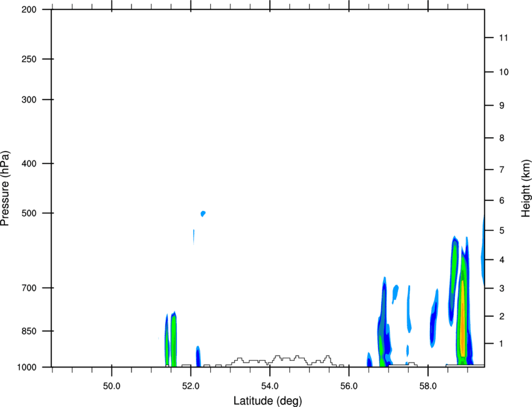The width and height of the screenshot is (532, 407).
Task: Click pressure tick label 400
Action: pyautogui.click(x=29, y=163)
